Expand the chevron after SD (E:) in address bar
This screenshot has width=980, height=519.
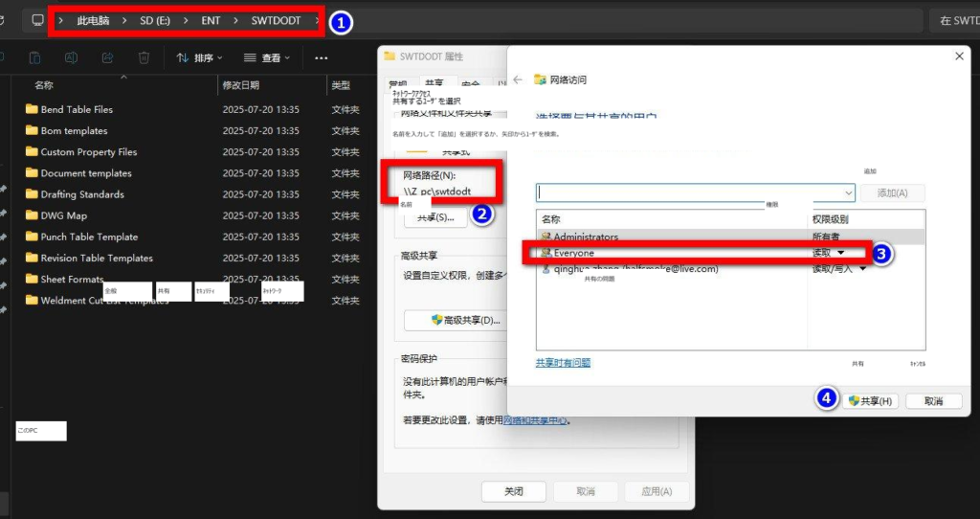coord(186,21)
